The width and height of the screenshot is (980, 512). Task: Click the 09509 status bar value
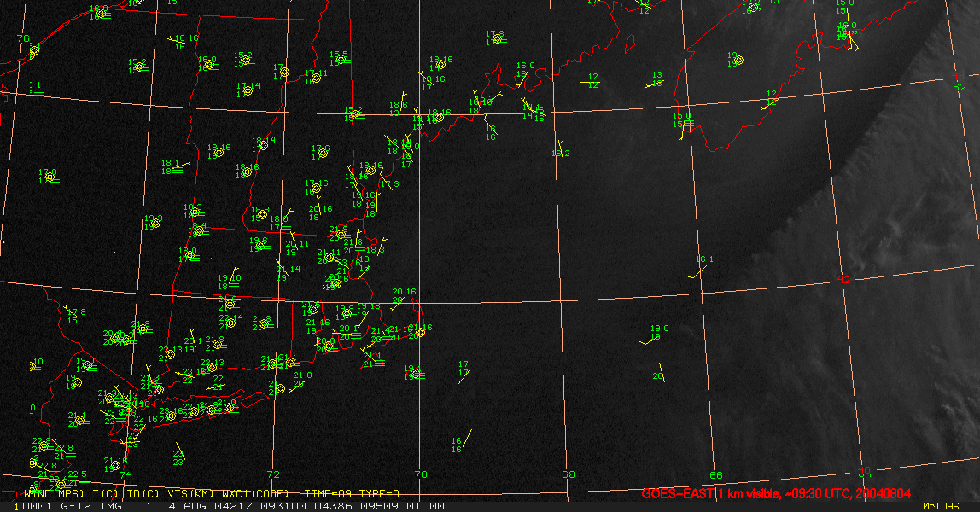381,506
